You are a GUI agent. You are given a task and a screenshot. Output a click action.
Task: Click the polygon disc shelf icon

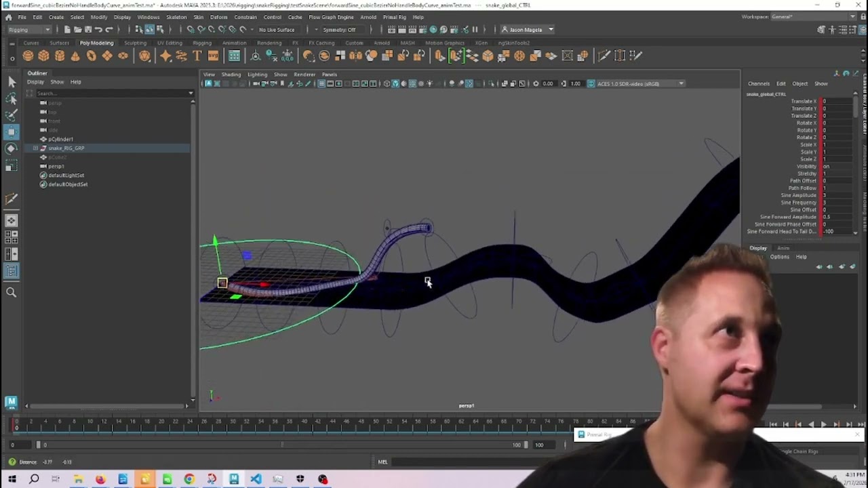[x=123, y=56]
